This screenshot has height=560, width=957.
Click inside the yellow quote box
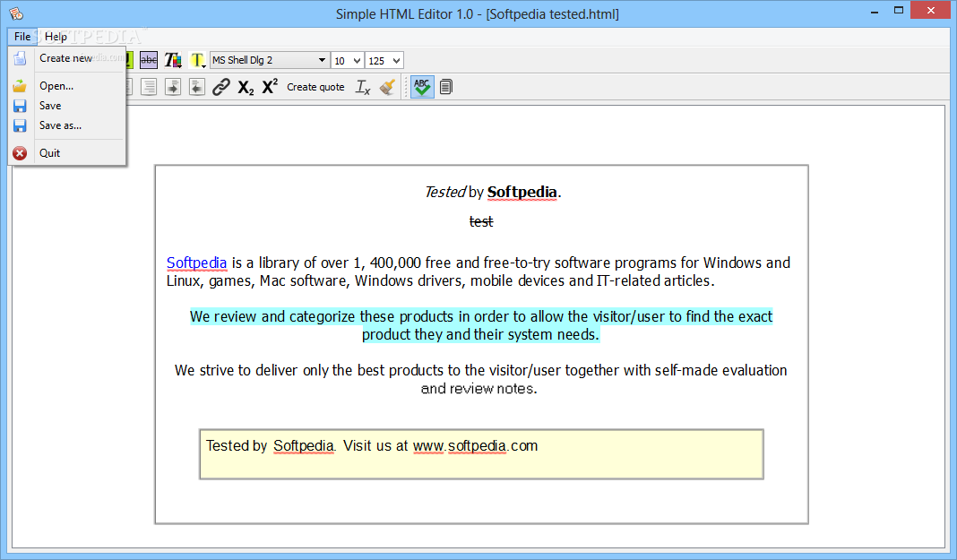pyautogui.click(x=481, y=454)
